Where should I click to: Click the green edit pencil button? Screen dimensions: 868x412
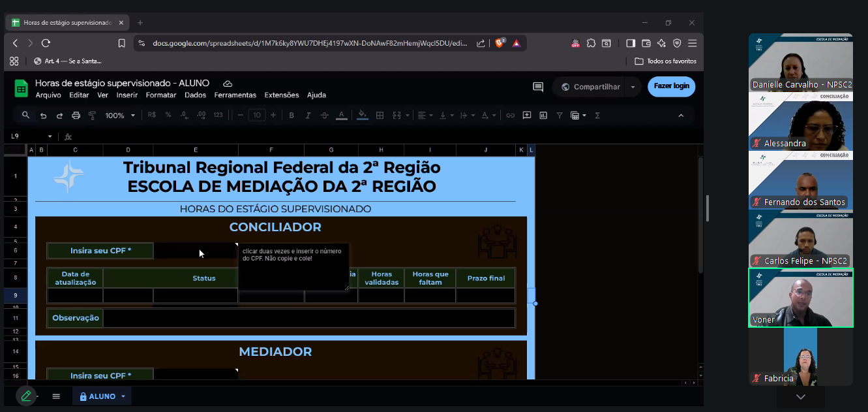(26, 396)
